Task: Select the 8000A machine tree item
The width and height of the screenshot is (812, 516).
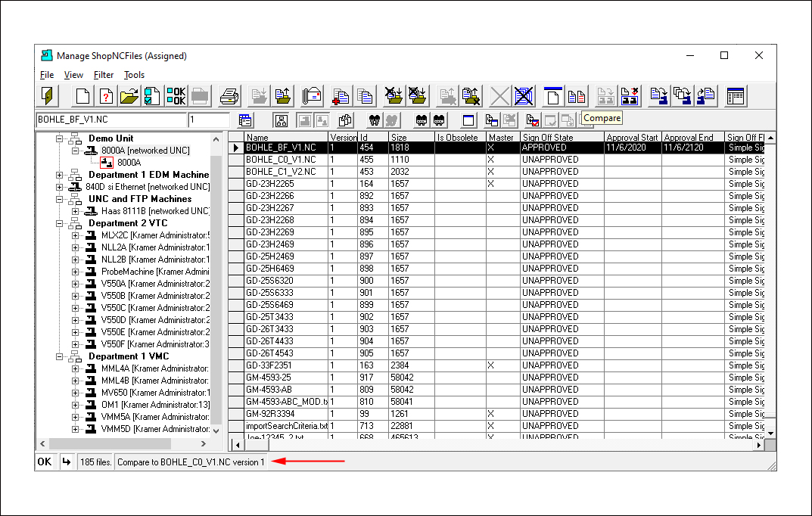Action: [129, 163]
